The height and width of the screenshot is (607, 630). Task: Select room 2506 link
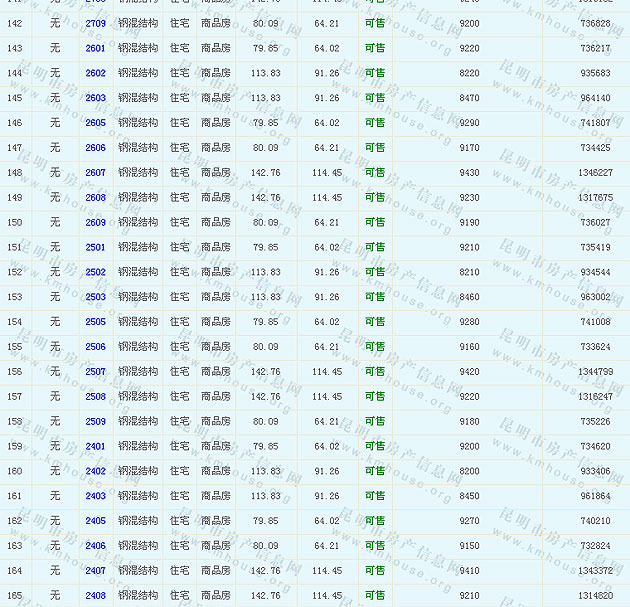click(95, 347)
